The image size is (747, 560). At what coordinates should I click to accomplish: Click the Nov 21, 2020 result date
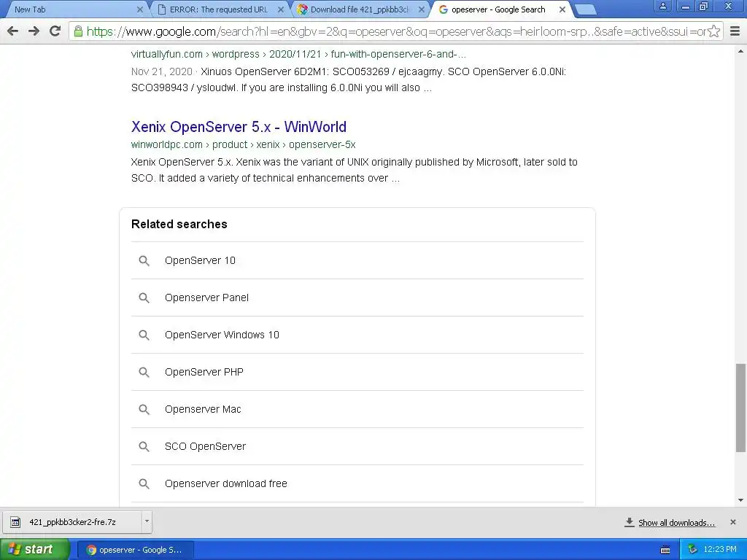[161, 71]
